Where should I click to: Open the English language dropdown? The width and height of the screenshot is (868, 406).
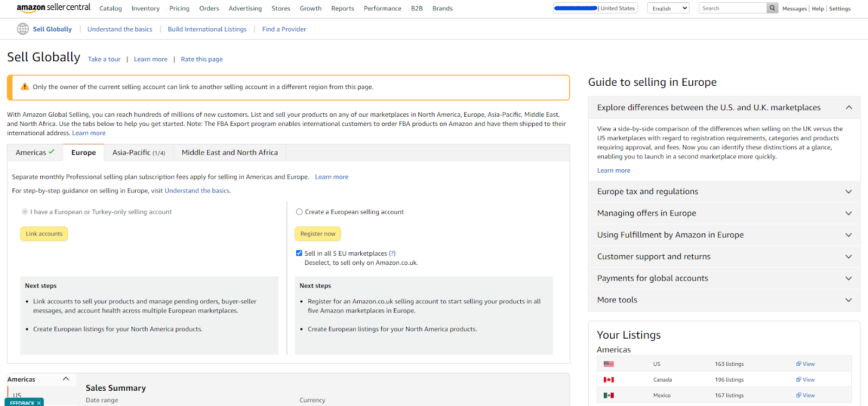tap(668, 8)
